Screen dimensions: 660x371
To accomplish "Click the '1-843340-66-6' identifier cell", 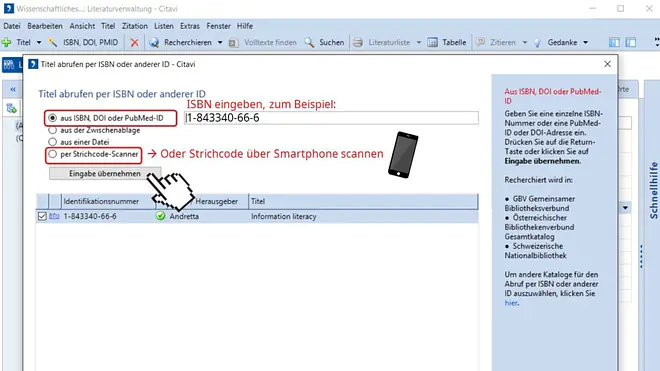I will (x=90, y=216).
